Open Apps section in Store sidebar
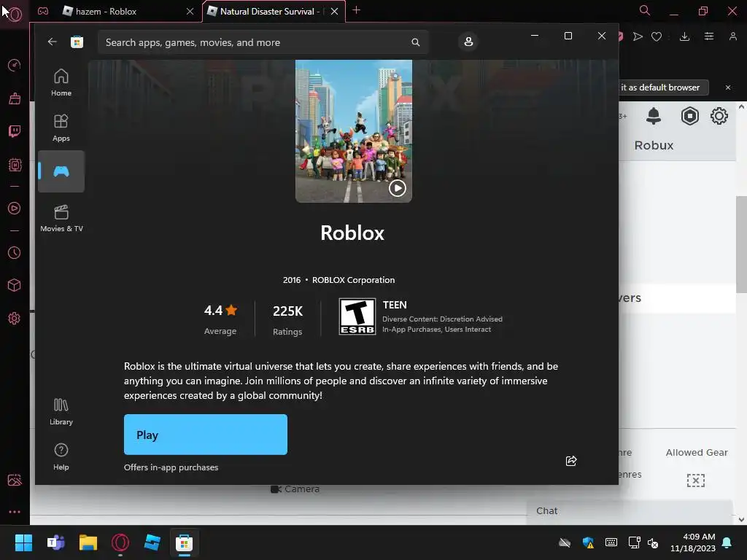The height and width of the screenshot is (560, 747). tap(61, 128)
